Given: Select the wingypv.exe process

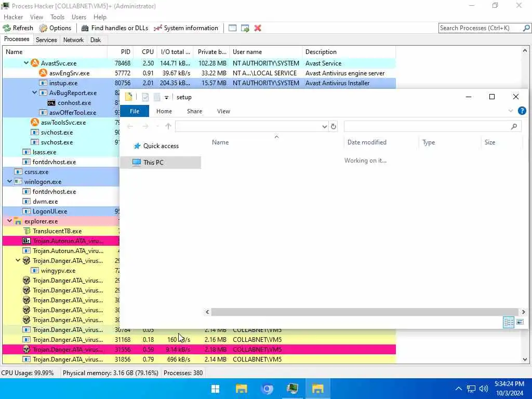Looking at the screenshot, I should pos(58,271).
